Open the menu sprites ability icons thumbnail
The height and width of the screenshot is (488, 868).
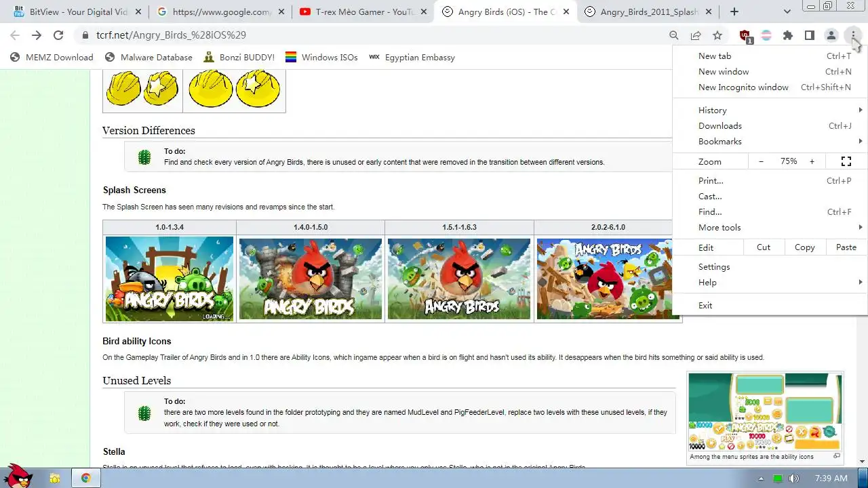pos(765,412)
